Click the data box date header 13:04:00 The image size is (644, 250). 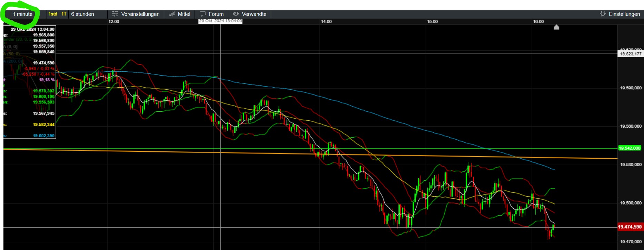point(32,29)
